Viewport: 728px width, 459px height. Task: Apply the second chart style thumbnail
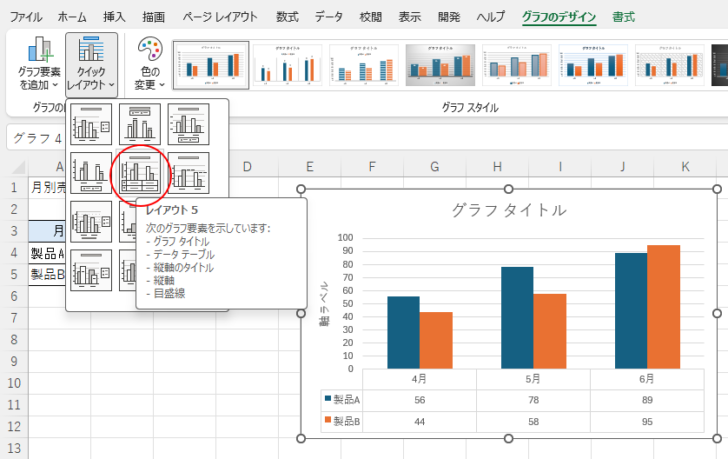coord(287,65)
